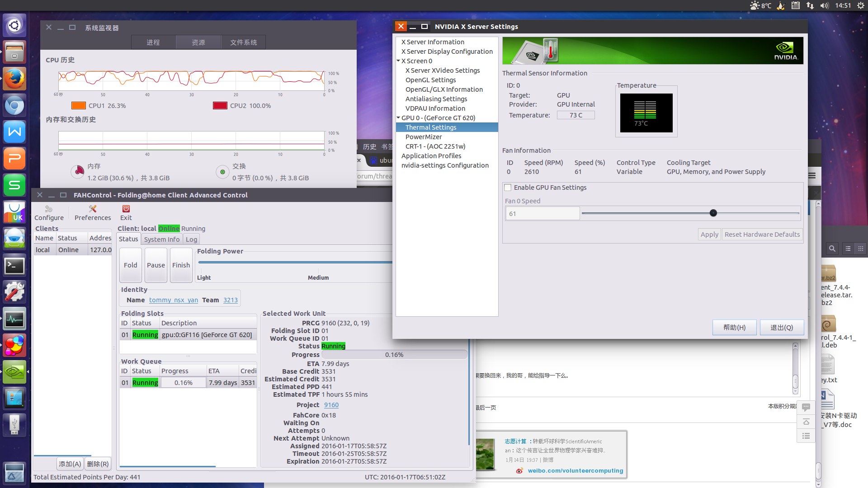Click CPU2 red color swatch
The width and height of the screenshot is (868, 488).
[x=220, y=106]
